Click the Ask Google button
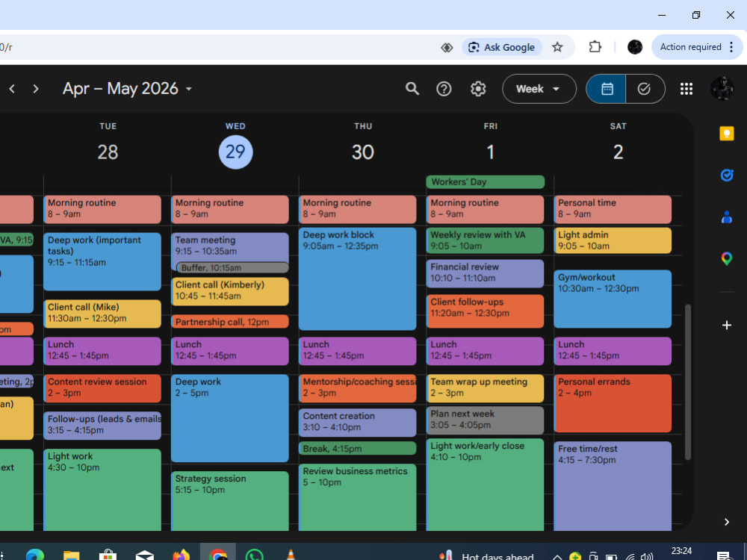Screen dimensions: 747x560 [502, 47]
